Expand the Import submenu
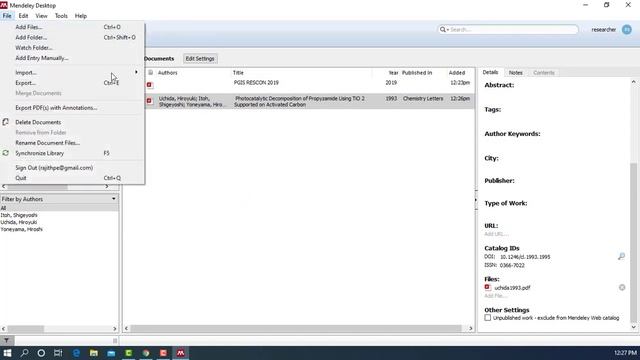This screenshot has width=640, height=360. tap(72, 73)
